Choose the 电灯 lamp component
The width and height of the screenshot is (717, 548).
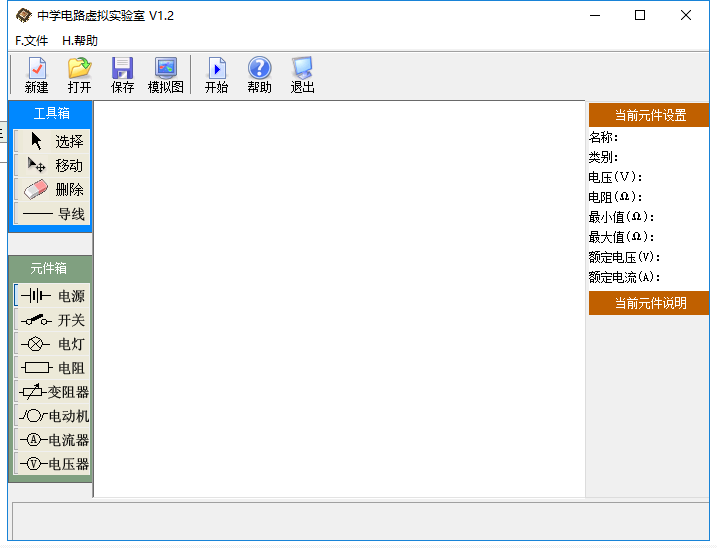coord(52,344)
